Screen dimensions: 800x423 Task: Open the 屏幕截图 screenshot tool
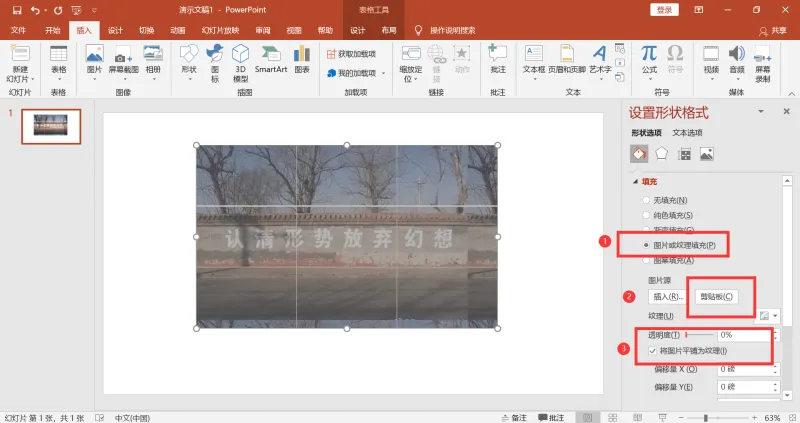tap(123, 64)
